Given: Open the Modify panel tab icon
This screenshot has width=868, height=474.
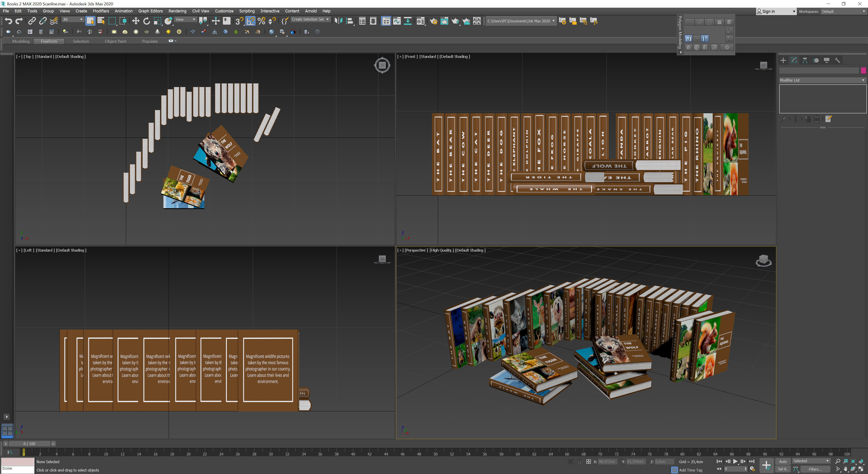Looking at the screenshot, I should [x=794, y=60].
